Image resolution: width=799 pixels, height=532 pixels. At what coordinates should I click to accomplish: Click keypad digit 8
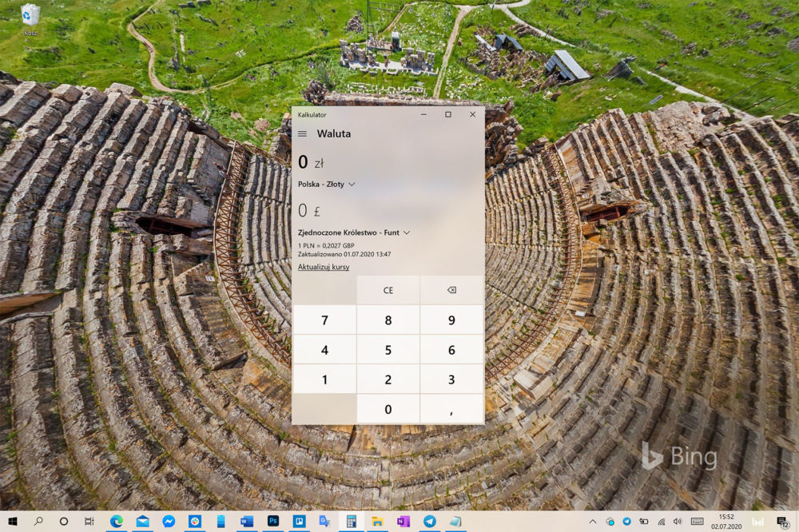pos(388,320)
